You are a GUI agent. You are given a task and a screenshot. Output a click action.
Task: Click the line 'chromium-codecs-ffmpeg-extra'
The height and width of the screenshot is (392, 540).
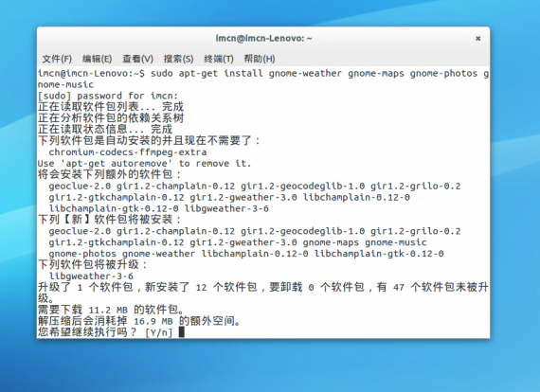[128, 152]
